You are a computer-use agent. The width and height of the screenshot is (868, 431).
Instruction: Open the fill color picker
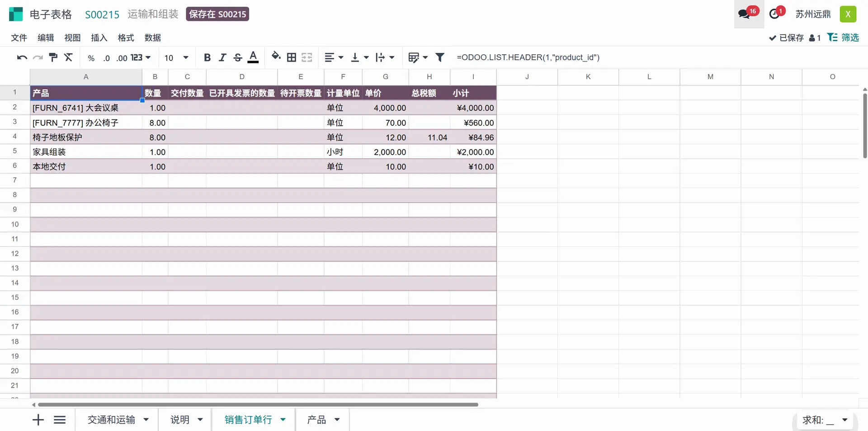coord(276,57)
